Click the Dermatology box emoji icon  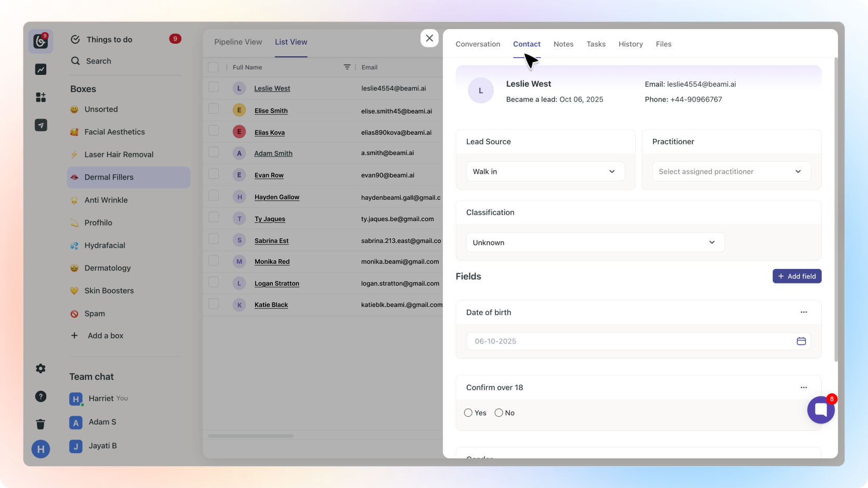click(74, 268)
